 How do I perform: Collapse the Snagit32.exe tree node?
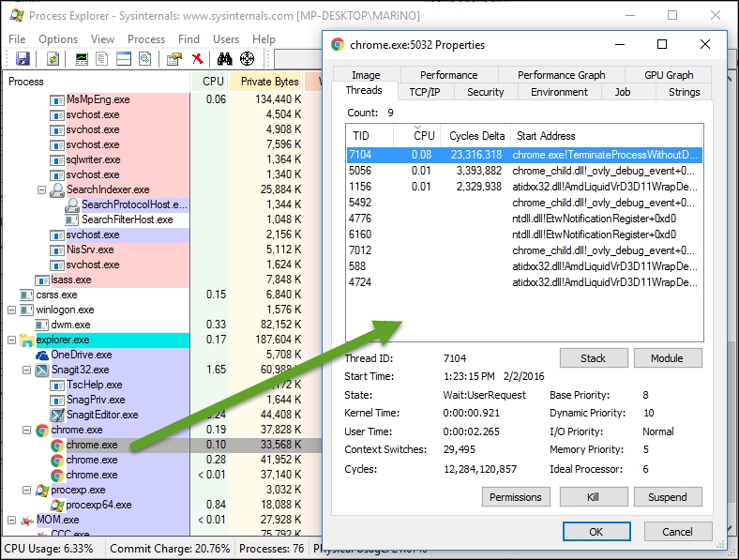coord(27,370)
